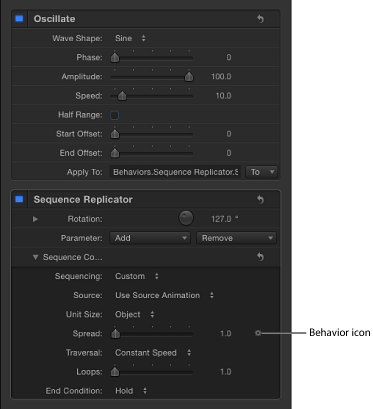
Task: Click the End Offset slider handle
Action: [x=115, y=153]
